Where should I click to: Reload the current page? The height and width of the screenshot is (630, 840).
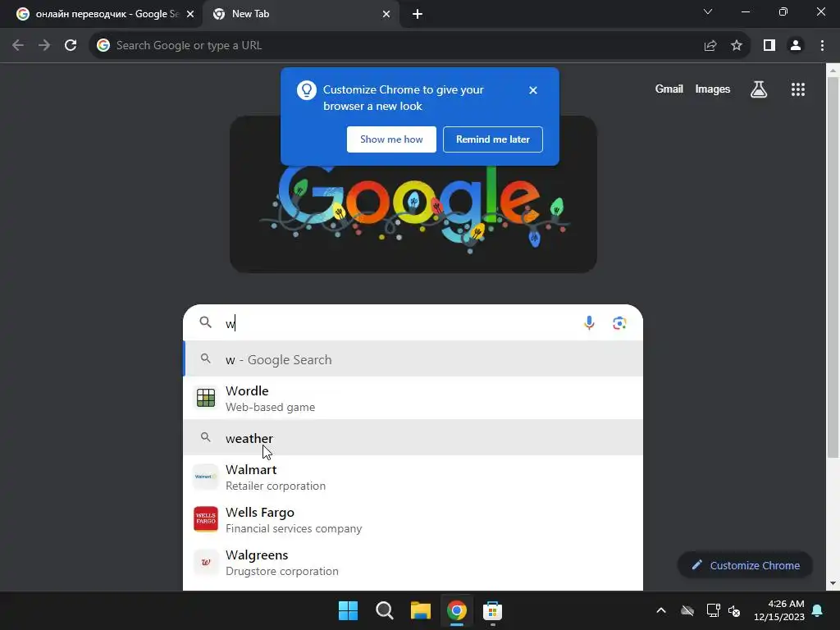(71, 46)
